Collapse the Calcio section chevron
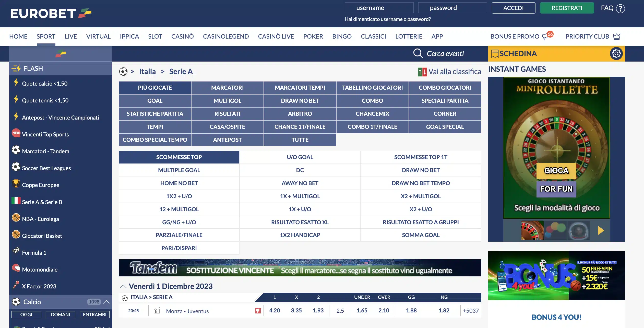The width and height of the screenshot is (644, 328). click(x=107, y=302)
